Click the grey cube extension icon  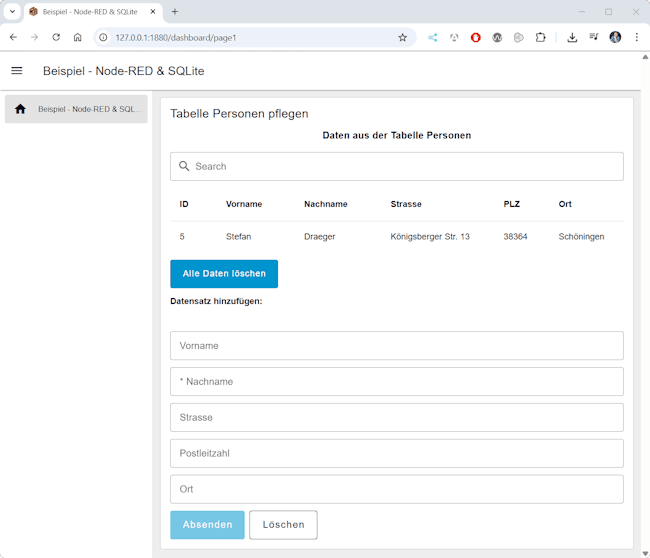tap(519, 38)
